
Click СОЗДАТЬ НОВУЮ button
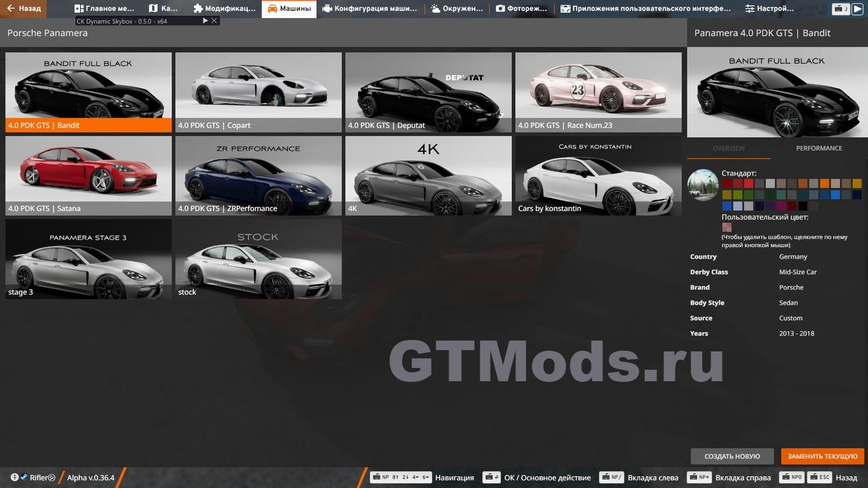pyautogui.click(x=732, y=456)
